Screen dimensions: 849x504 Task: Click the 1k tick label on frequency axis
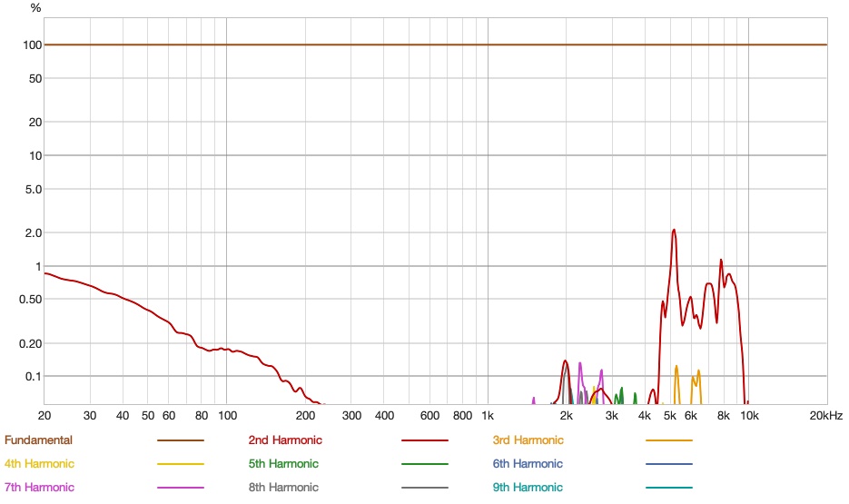pyautogui.click(x=488, y=416)
